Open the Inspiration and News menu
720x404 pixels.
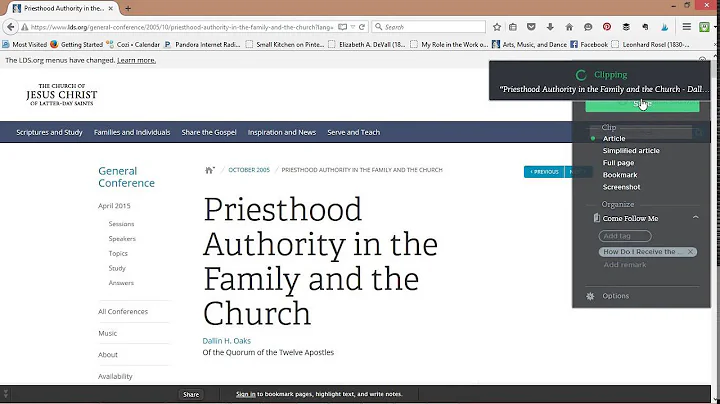[281, 132]
